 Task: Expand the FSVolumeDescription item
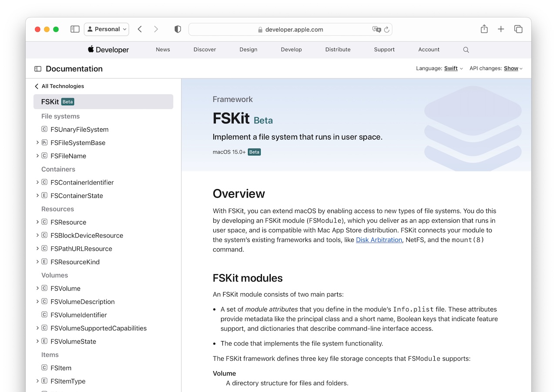click(x=37, y=302)
